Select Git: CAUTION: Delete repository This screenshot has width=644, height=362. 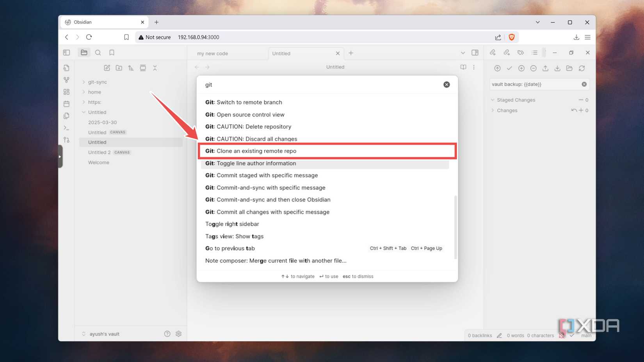(x=325, y=127)
